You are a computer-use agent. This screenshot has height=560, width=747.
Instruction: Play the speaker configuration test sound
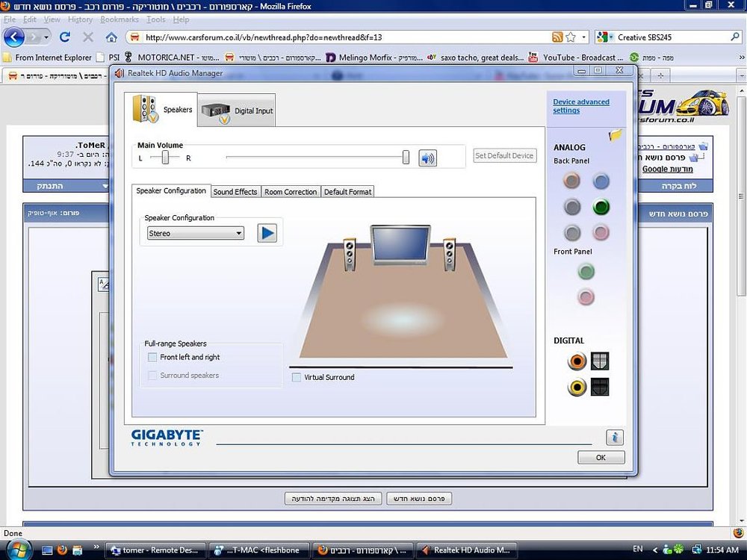267,233
